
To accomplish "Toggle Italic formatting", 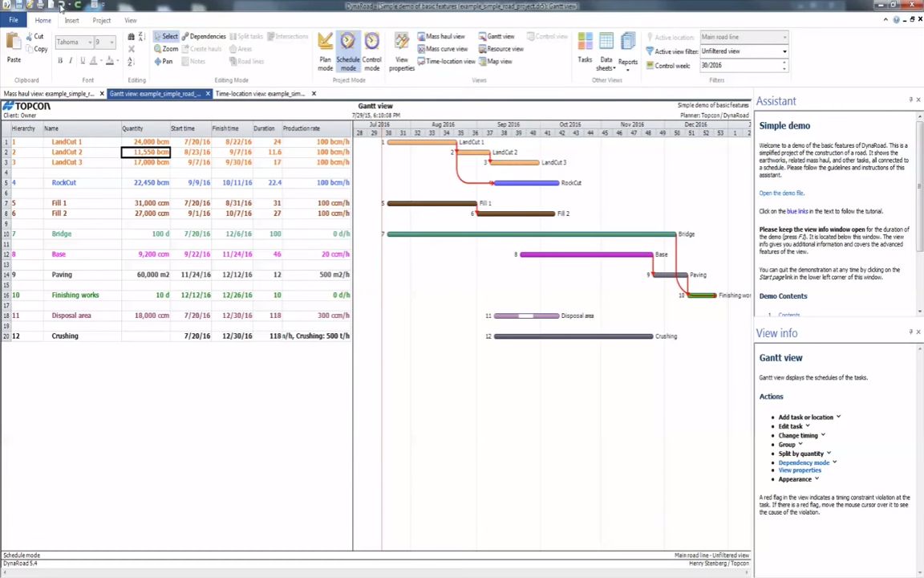I will [x=71, y=61].
